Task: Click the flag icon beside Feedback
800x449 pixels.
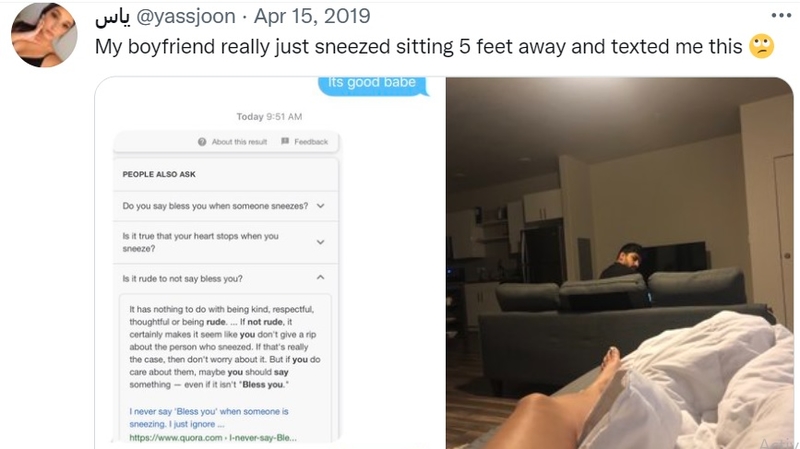Action: (285, 141)
